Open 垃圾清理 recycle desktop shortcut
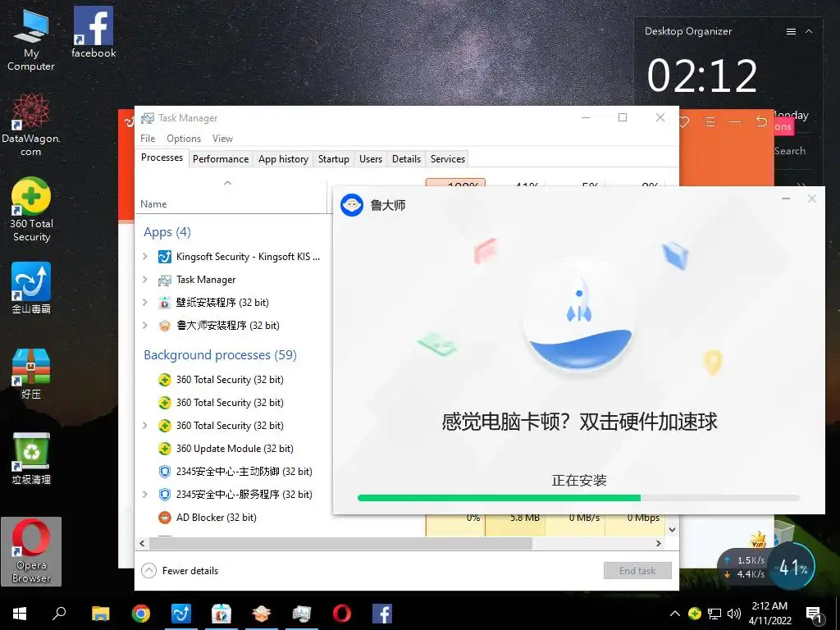Viewport: 840px width, 630px height. pyautogui.click(x=31, y=459)
